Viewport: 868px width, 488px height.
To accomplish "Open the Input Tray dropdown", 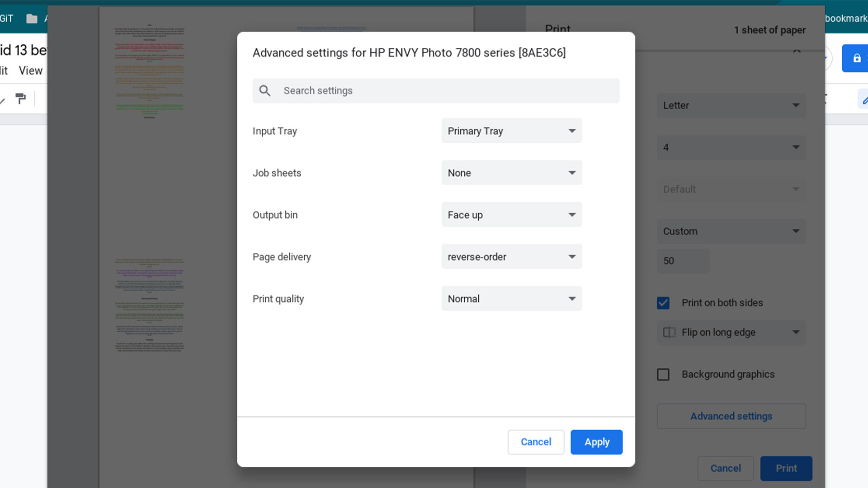I will (511, 131).
